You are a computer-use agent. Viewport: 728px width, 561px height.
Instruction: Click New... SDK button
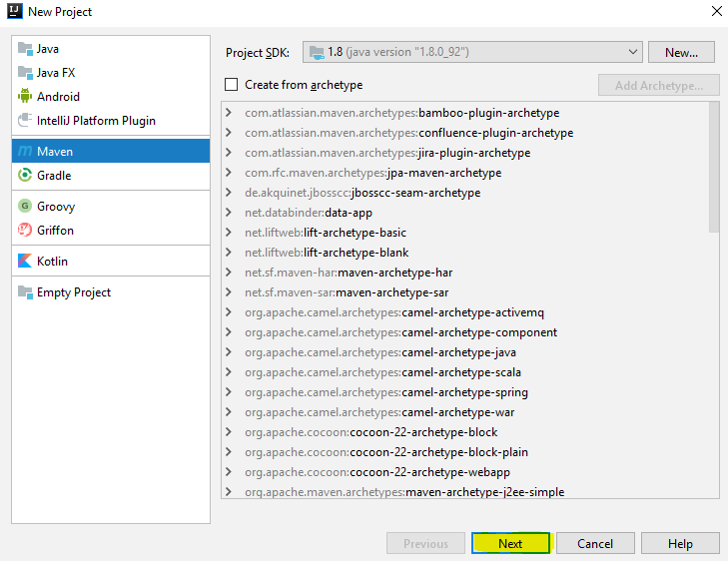click(681, 52)
